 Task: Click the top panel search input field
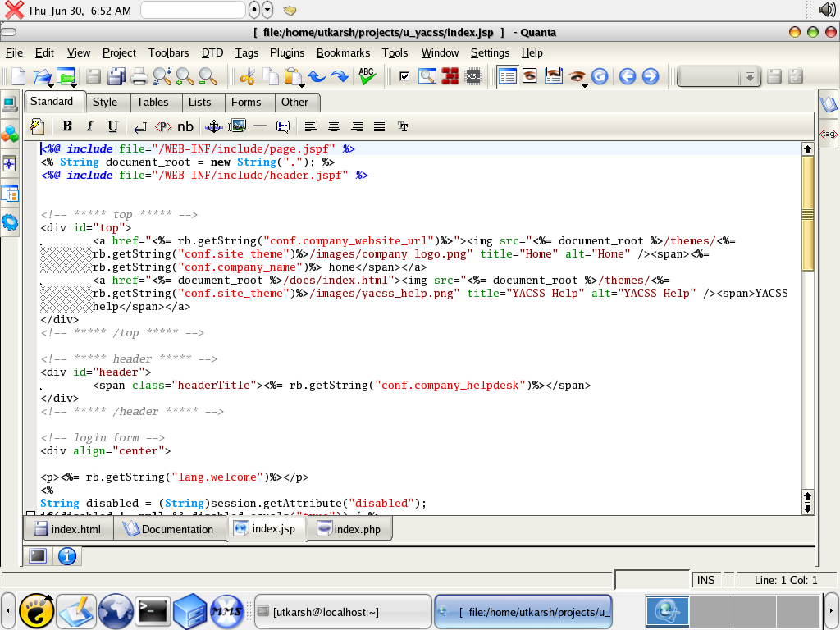pyautogui.click(x=193, y=10)
